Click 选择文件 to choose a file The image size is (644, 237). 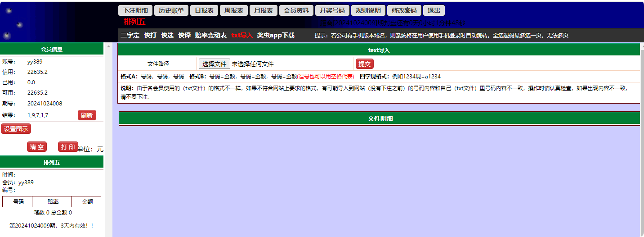pyautogui.click(x=215, y=64)
